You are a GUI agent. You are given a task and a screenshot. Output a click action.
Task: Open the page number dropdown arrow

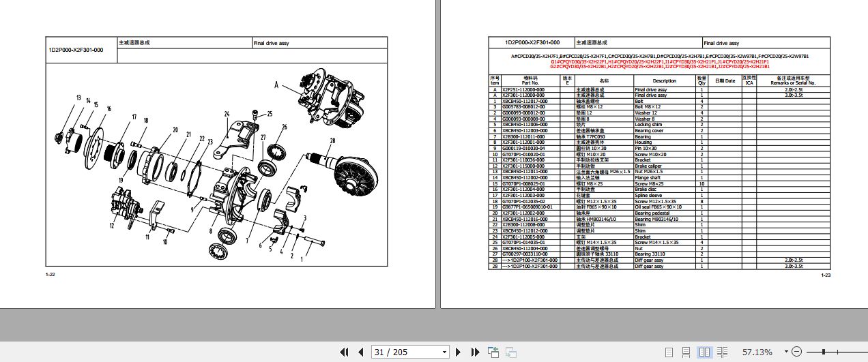[x=445, y=352]
